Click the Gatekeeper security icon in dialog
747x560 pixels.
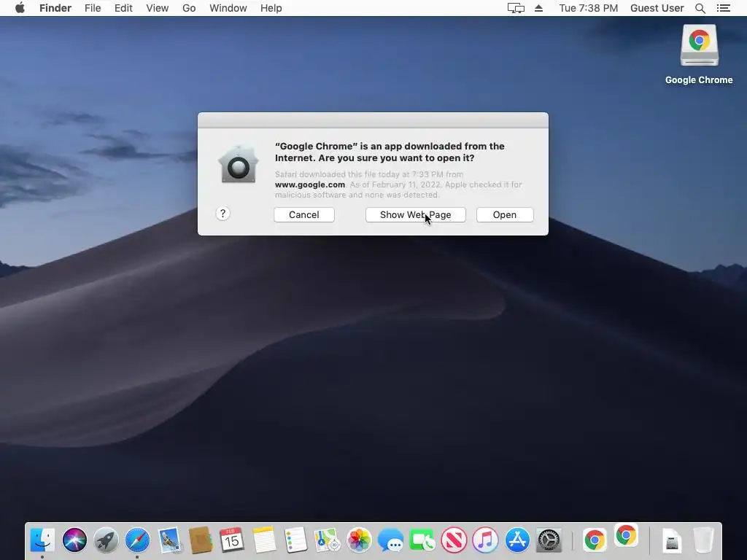[x=239, y=164]
